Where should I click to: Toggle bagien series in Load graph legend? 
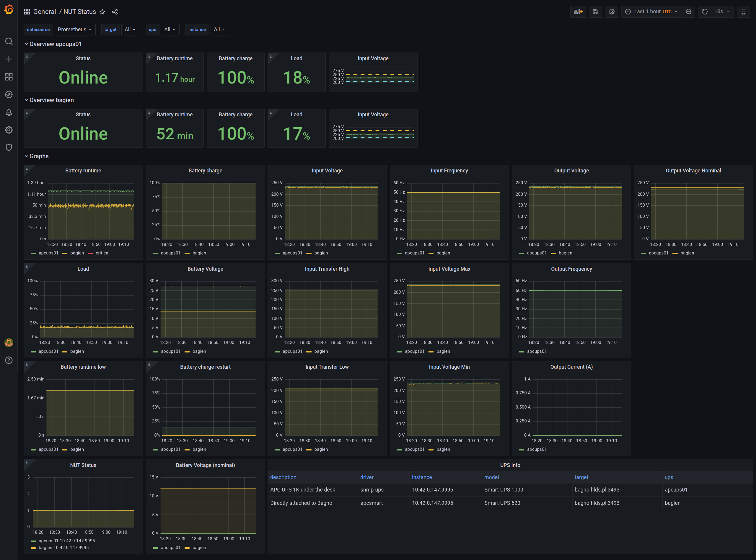point(77,351)
